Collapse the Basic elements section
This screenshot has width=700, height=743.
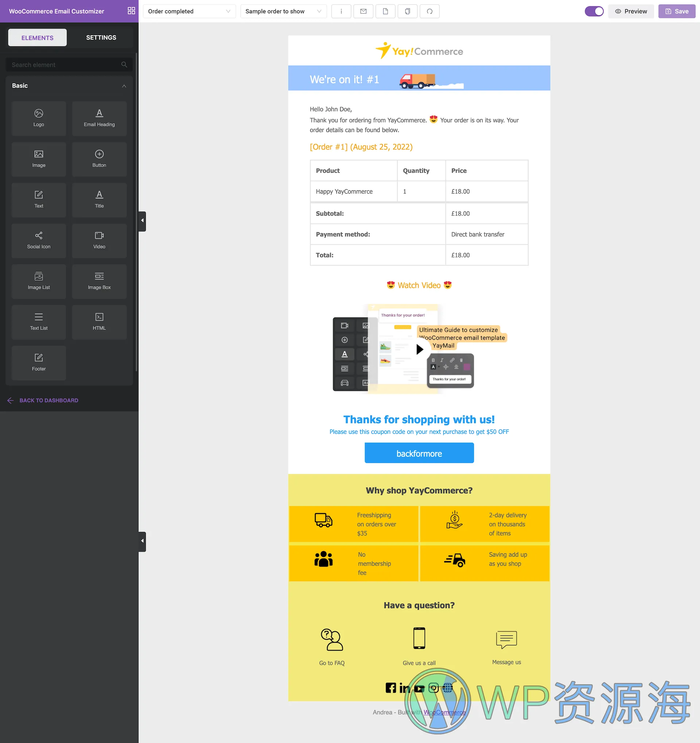tap(124, 86)
